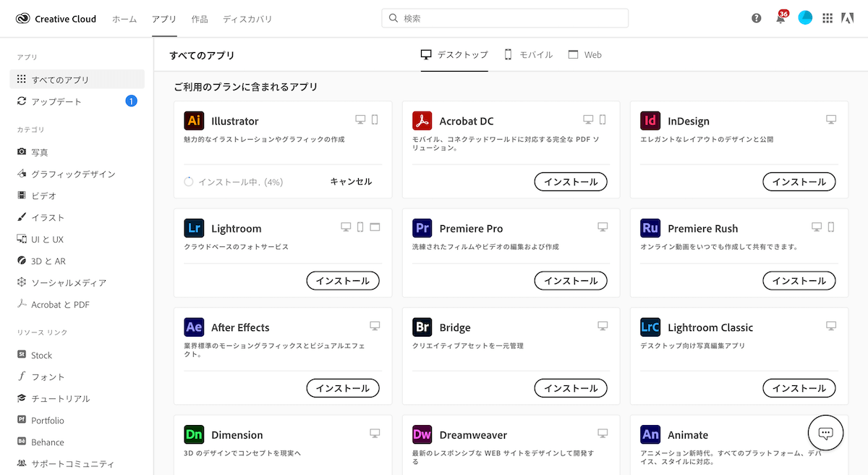This screenshot has height=475, width=868.
Task: Click the After Effects app icon
Action: point(194,327)
